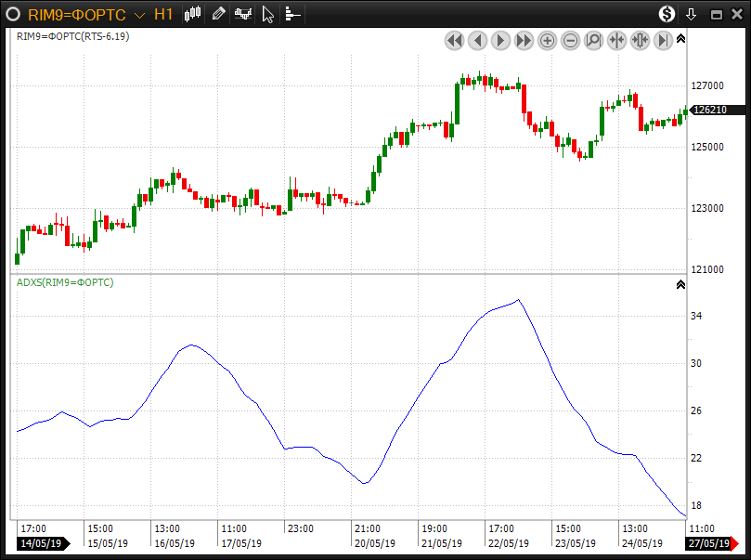Select the pencil drawing tool
The width and height of the screenshot is (751, 560).
218,14
